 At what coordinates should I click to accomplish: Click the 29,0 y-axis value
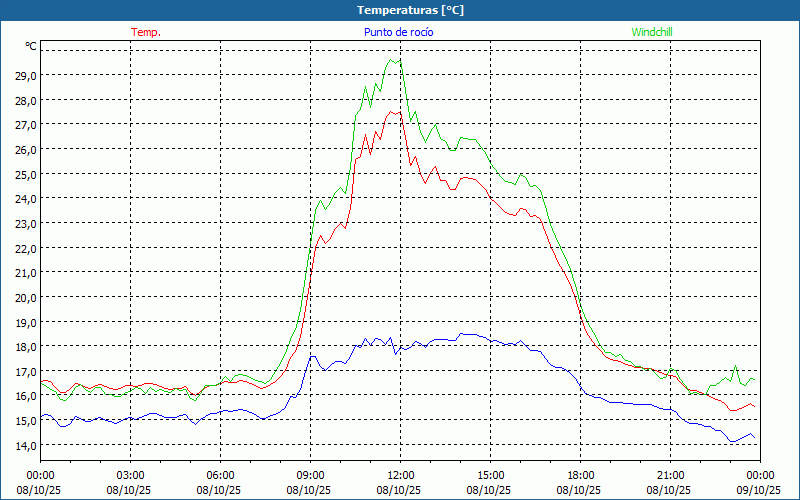click(26, 75)
